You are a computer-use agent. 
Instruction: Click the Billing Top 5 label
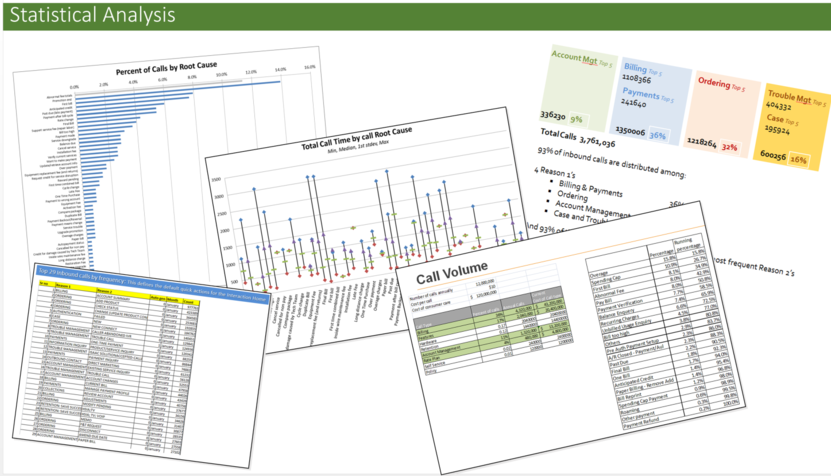(x=642, y=69)
